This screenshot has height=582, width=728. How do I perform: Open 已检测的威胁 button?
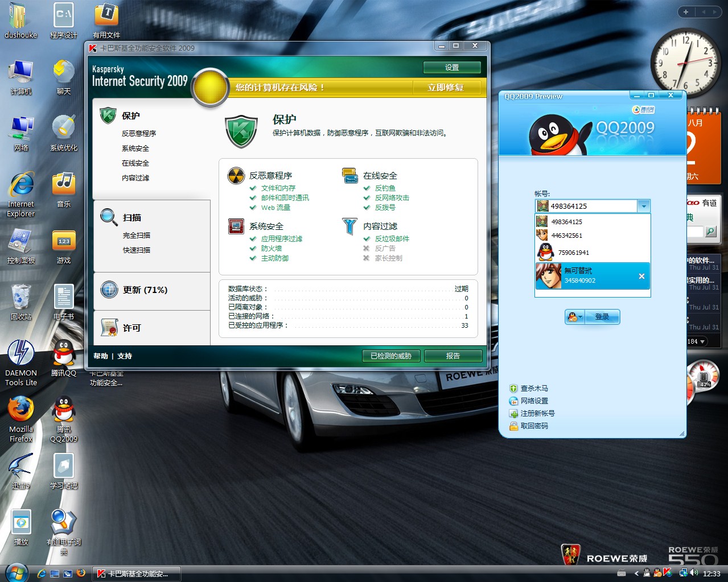(x=391, y=356)
